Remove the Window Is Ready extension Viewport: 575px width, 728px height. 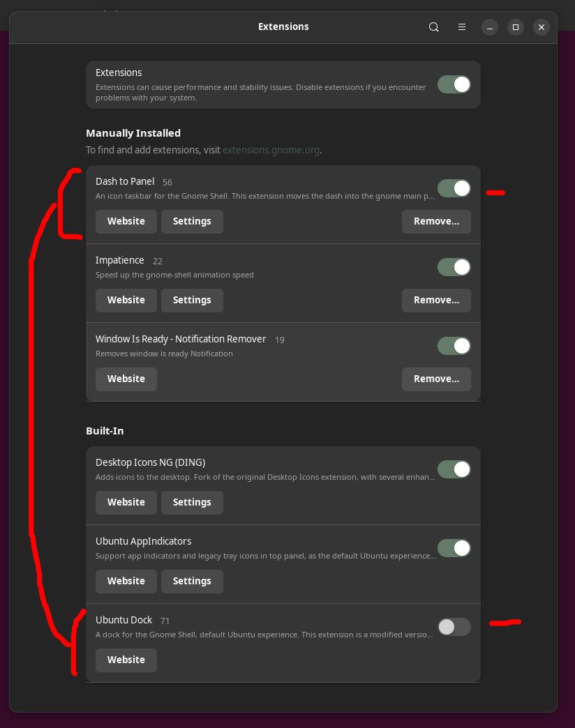pyautogui.click(x=436, y=379)
